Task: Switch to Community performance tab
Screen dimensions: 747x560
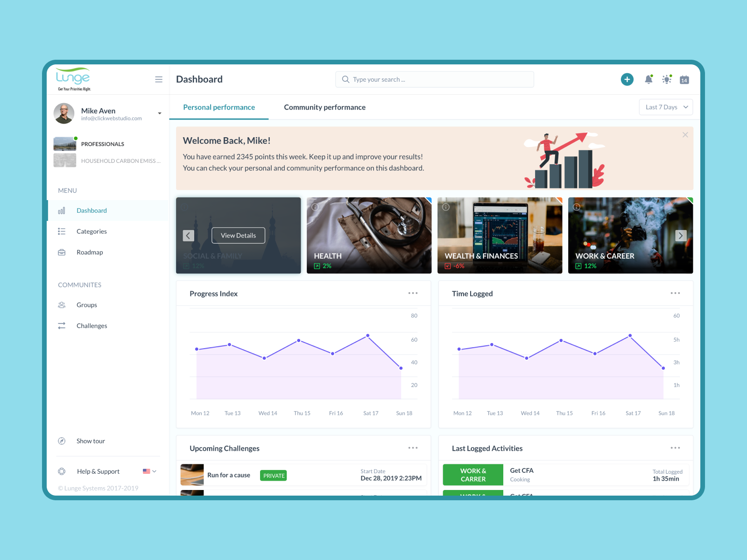Action: (324, 107)
